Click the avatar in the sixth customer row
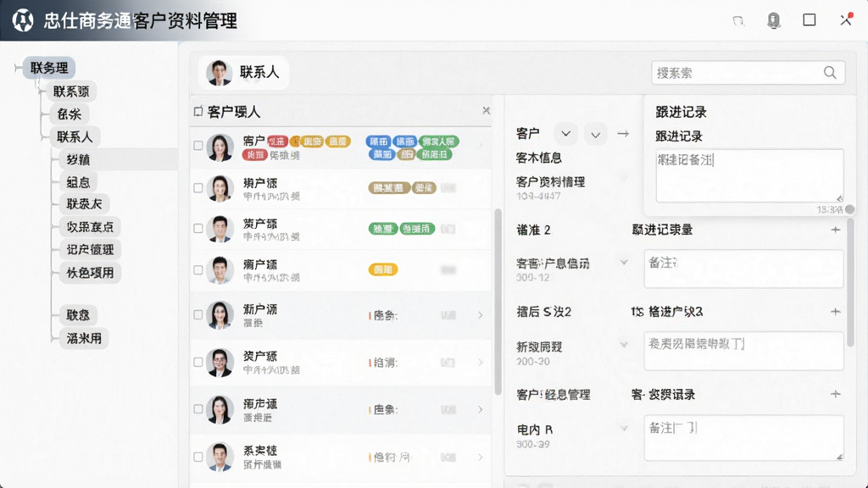 click(220, 363)
